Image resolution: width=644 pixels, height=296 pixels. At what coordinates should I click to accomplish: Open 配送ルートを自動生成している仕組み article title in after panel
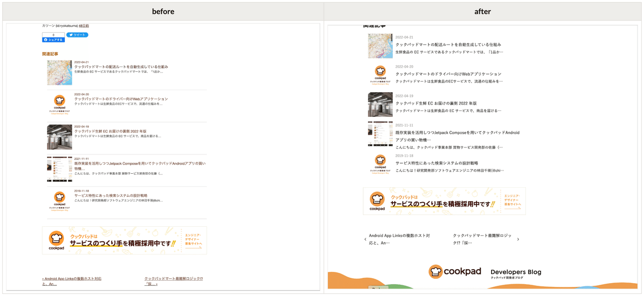point(448,45)
